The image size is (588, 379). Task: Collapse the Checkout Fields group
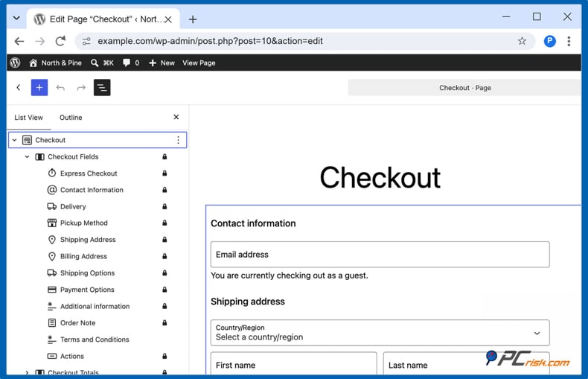tap(27, 157)
